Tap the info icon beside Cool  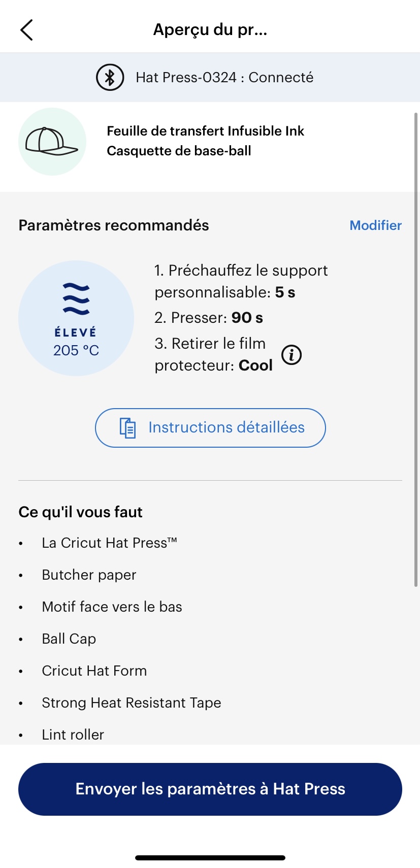[x=292, y=355]
